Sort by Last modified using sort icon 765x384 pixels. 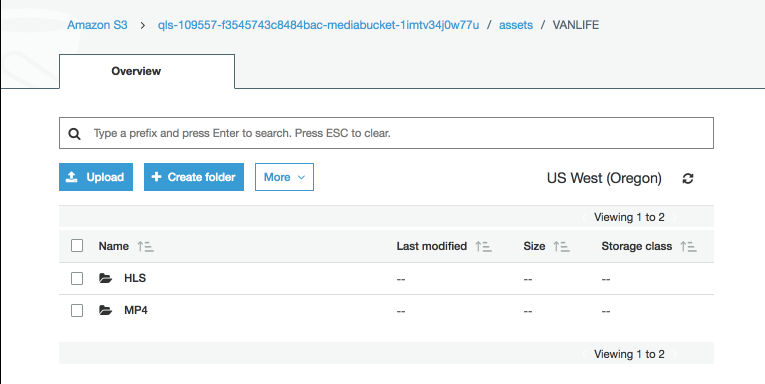(x=483, y=246)
